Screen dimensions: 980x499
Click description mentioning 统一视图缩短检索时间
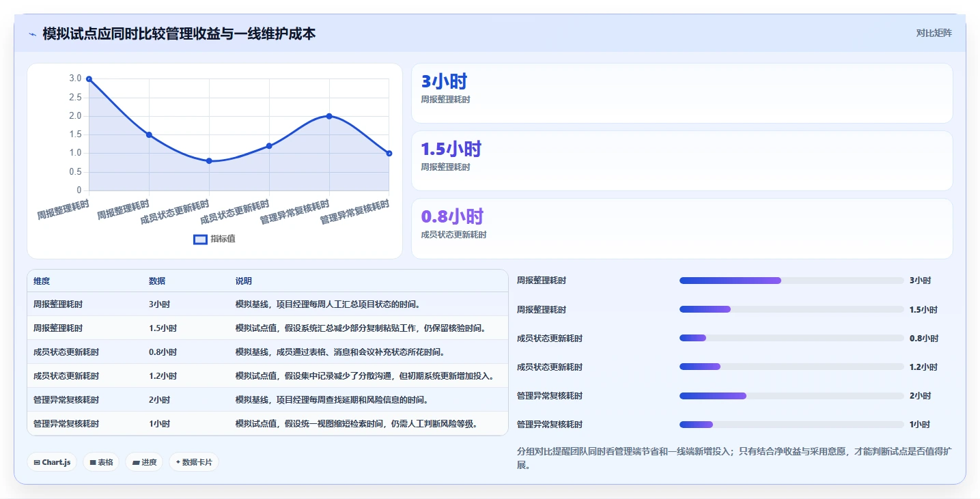359,424
